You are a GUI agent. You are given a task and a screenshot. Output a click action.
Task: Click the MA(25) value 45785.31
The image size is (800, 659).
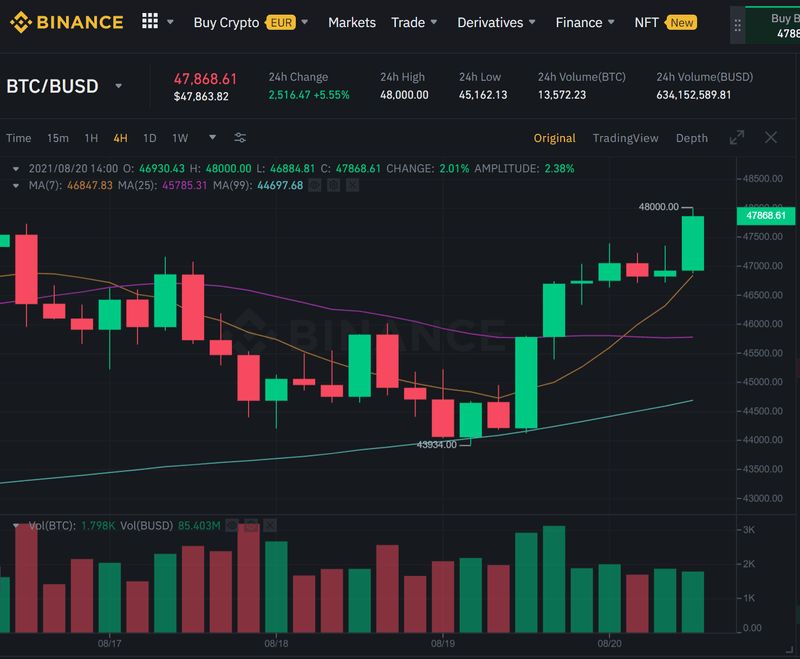185,186
